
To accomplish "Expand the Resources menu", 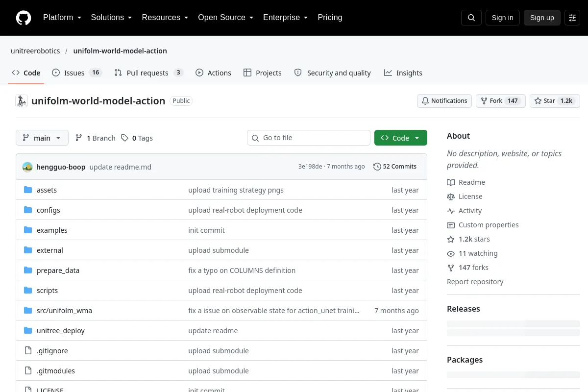I will 165,18.
